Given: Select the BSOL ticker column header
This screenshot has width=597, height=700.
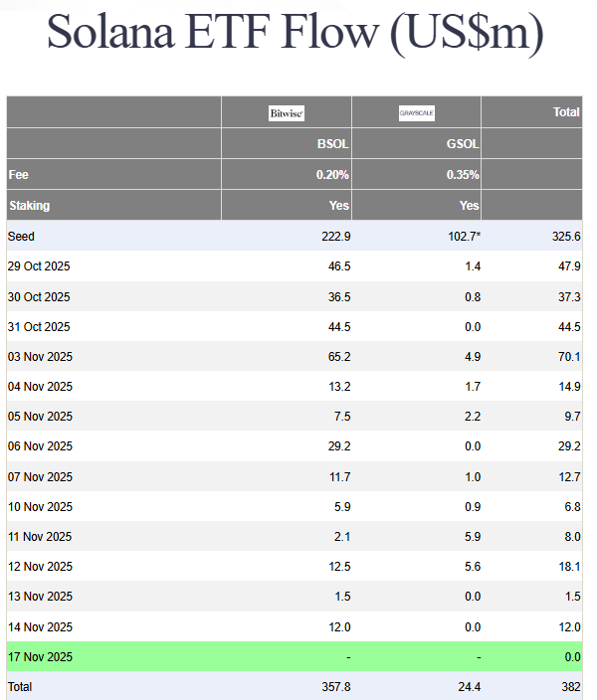Looking at the screenshot, I should point(333,144).
